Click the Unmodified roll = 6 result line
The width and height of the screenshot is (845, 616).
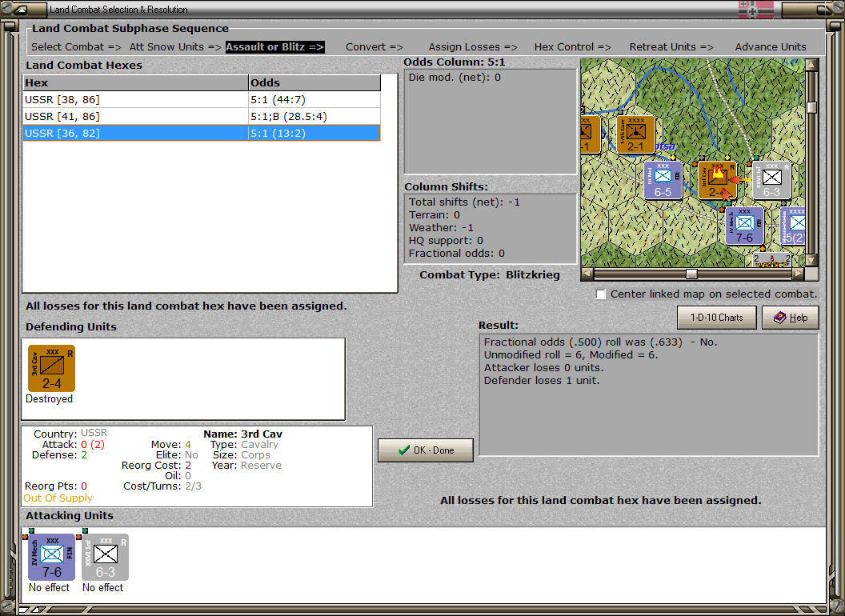point(571,354)
